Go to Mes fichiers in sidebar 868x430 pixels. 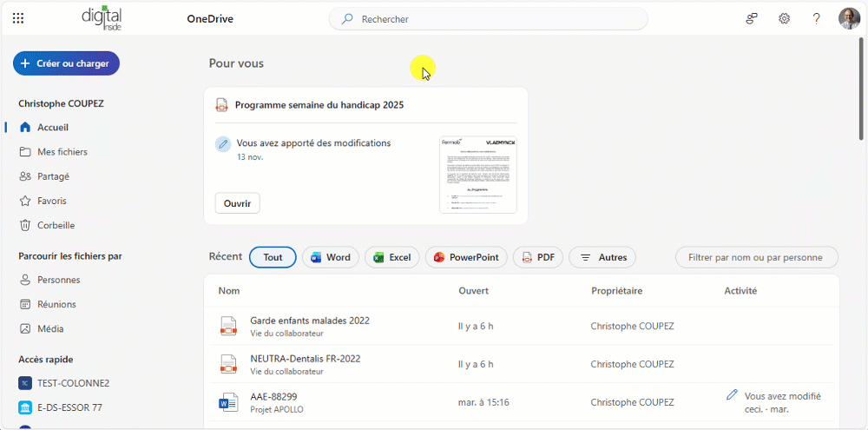point(62,152)
